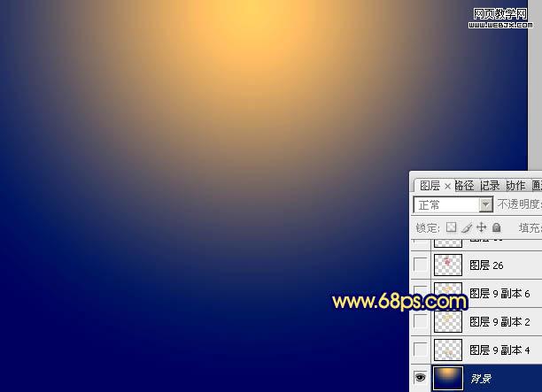
Task: Toggle visibility of 图层 9 副本 4
Action: click(421, 350)
